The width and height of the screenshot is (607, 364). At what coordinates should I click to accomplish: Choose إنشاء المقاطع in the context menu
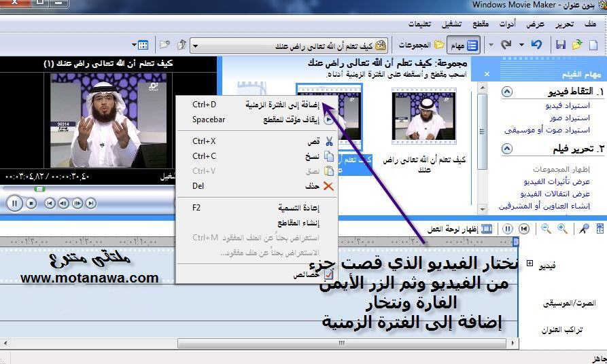[x=257, y=223]
